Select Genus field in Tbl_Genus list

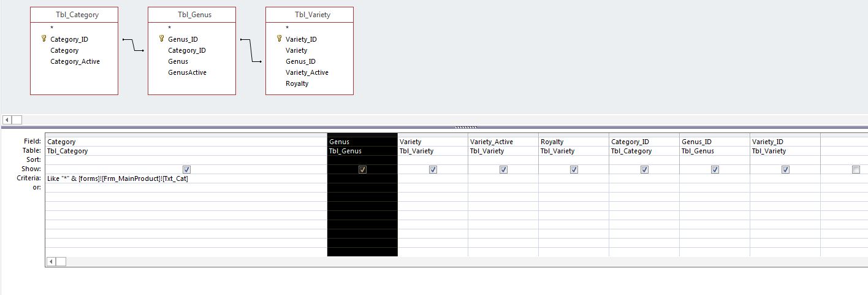[x=178, y=61]
